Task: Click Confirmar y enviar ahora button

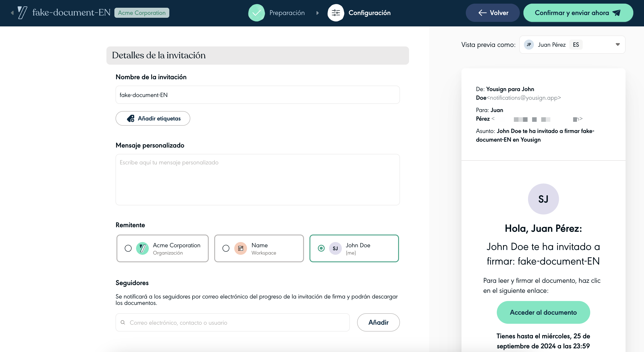Action: click(578, 13)
